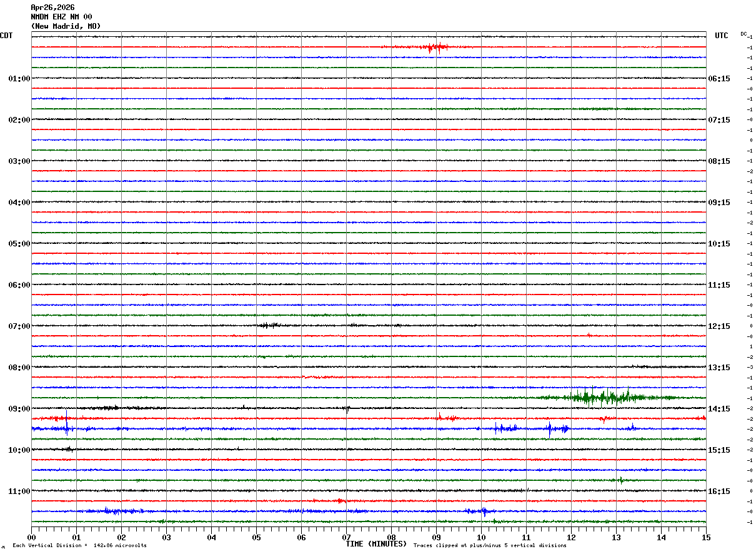Click minute axis tick label 03
The width and height of the screenshot is (756, 554).
click(166, 537)
